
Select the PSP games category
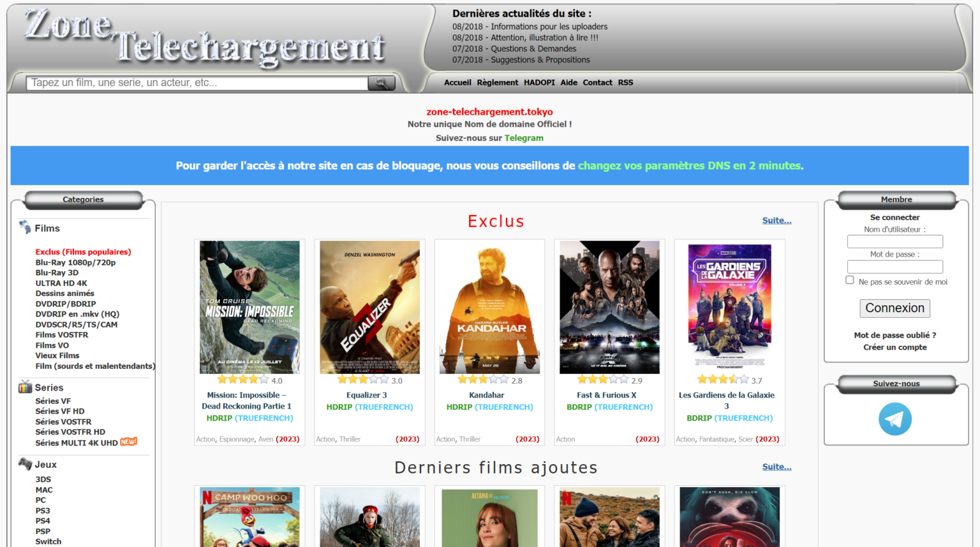(43, 531)
